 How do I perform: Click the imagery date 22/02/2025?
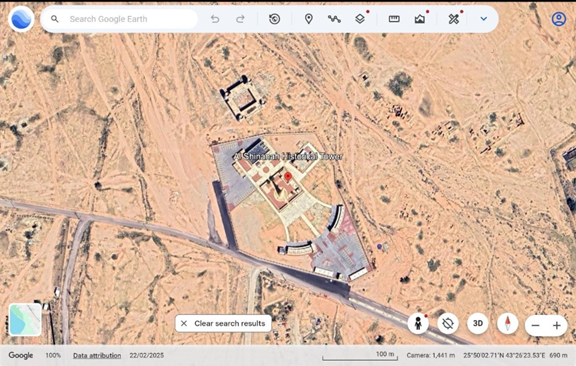(147, 355)
